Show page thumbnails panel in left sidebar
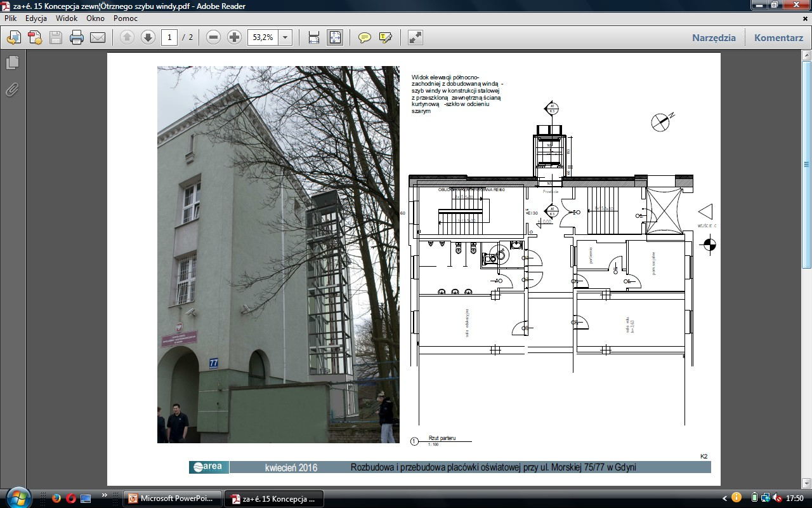The width and height of the screenshot is (812, 508). point(13,63)
